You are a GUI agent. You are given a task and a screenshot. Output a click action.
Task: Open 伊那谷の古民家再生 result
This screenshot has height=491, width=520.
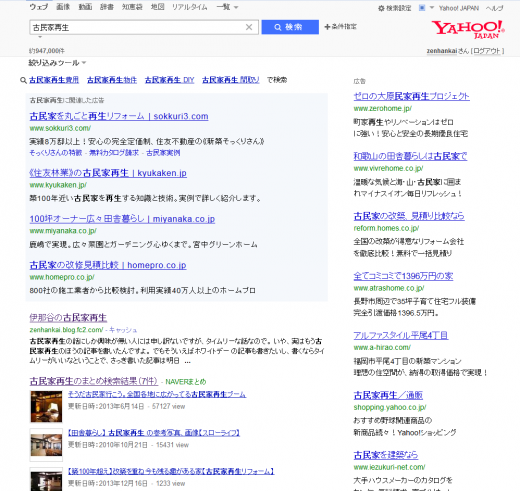pos(68,318)
